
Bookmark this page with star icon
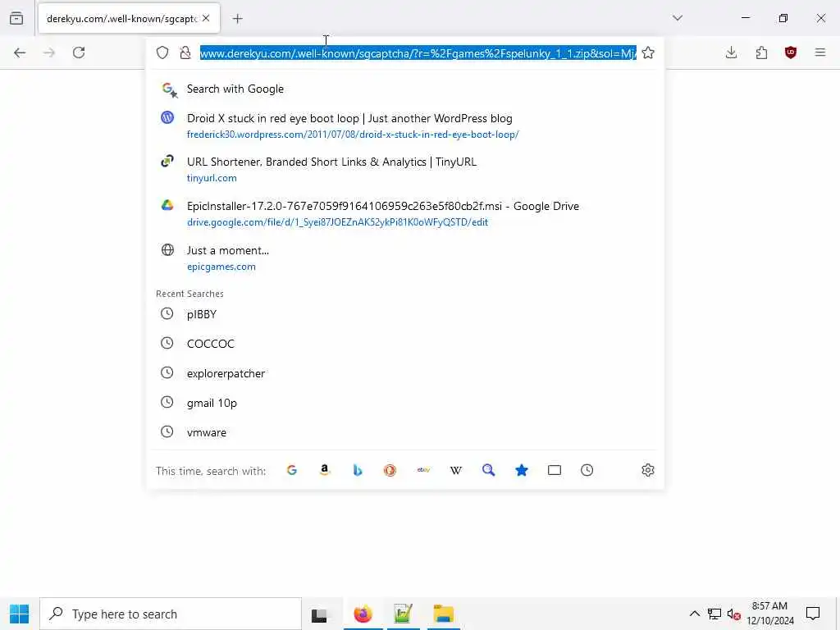(x=648, y=52)
